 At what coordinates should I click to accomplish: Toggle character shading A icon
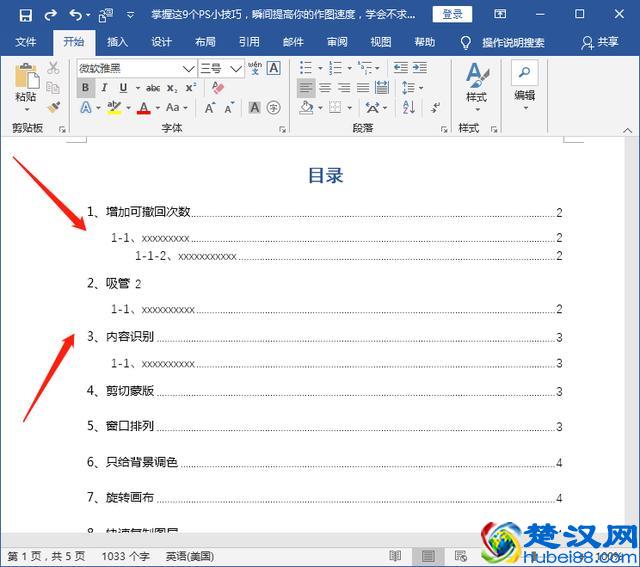click(255, 108)
